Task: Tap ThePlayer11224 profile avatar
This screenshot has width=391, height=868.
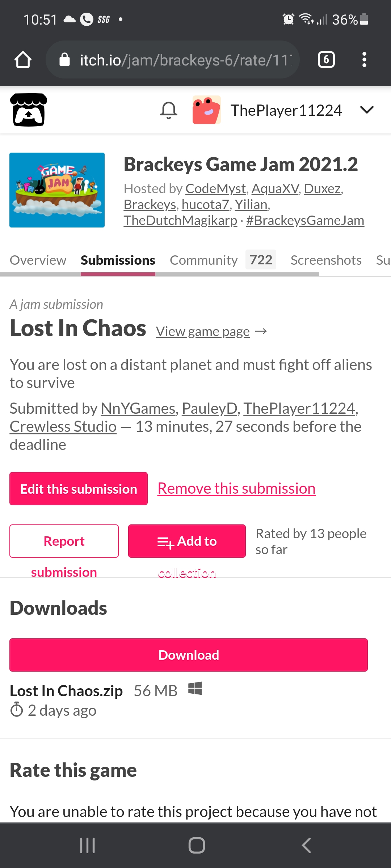Action: [207, 110]
